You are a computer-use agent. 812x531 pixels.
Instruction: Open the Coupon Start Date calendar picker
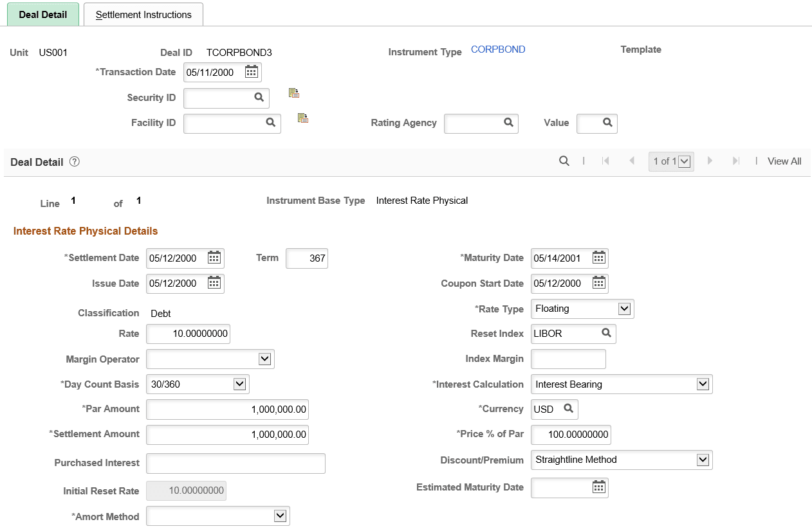point(598,283)
